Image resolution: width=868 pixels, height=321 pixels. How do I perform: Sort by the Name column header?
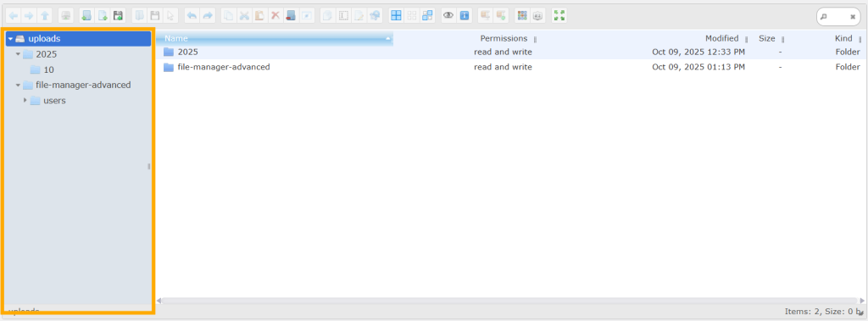point(275,39)
